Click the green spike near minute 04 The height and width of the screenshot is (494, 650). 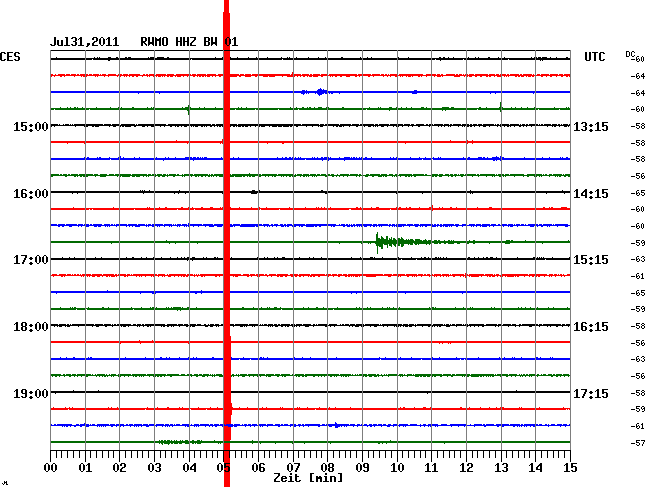[x=189, y=109]
